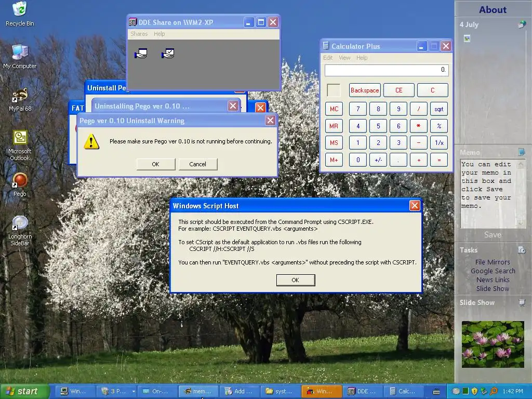Viewport: 532px width, 399px height.
Task: Click the 1:42 PM system clock
Action: pos(513,391)
